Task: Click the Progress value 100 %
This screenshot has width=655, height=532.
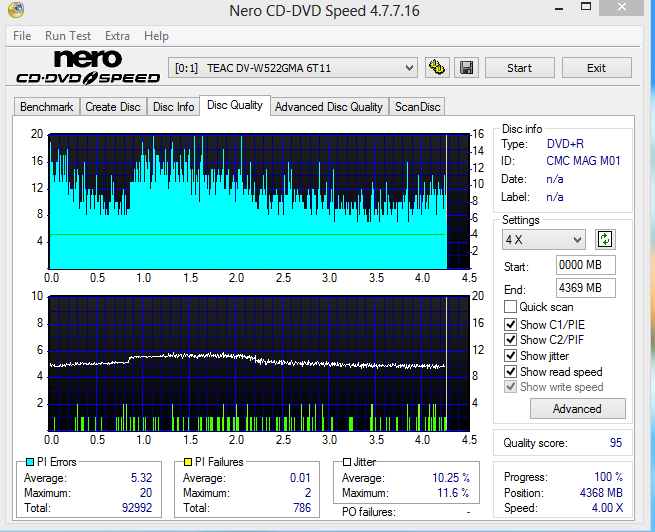Action: tap(608, 477)
